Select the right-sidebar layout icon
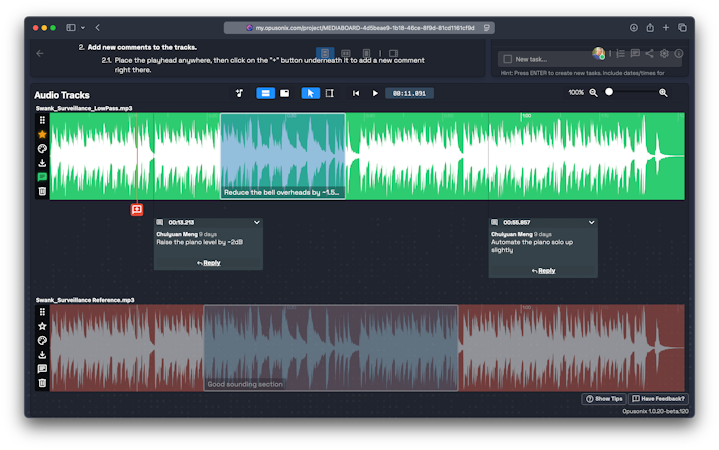The image size is (719, 450). click(393, 53)
